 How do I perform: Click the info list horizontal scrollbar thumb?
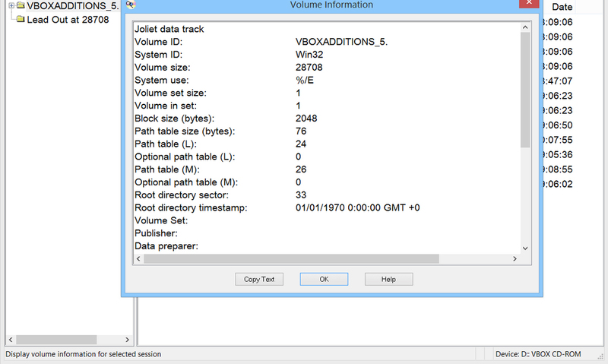pyautogui.click(x=291, y=258)
